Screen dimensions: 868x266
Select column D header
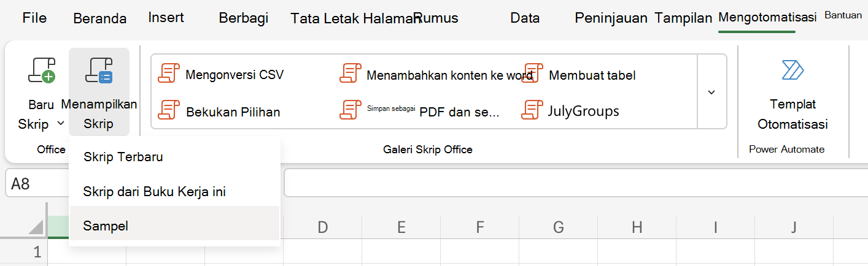coord(322,227)
